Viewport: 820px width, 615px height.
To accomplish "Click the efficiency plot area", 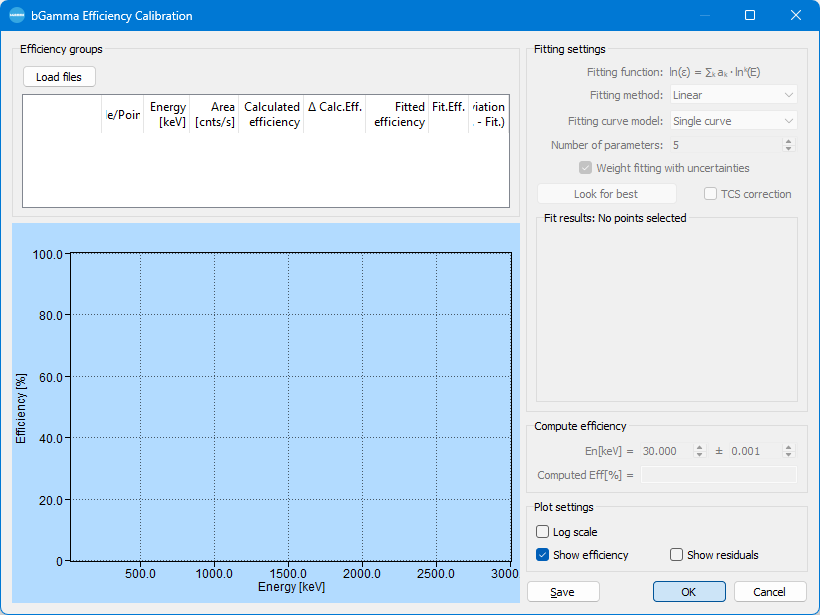I will coord(291,407).
